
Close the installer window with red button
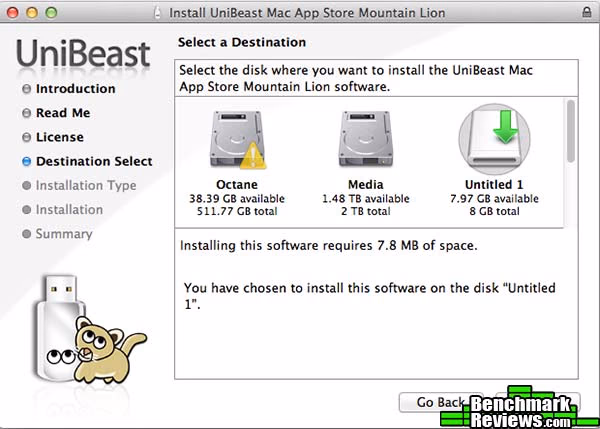tap(13, 13)
